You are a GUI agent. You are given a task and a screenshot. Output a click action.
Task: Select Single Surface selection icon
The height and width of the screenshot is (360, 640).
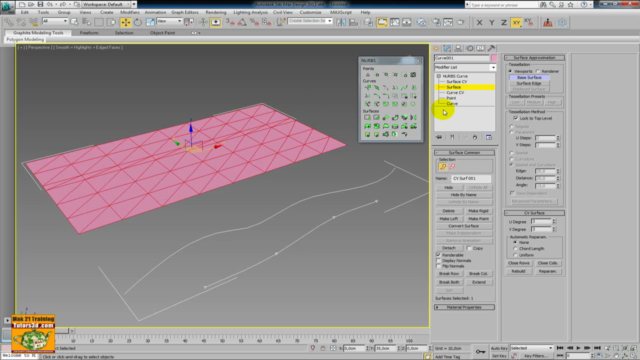[442, 167]
